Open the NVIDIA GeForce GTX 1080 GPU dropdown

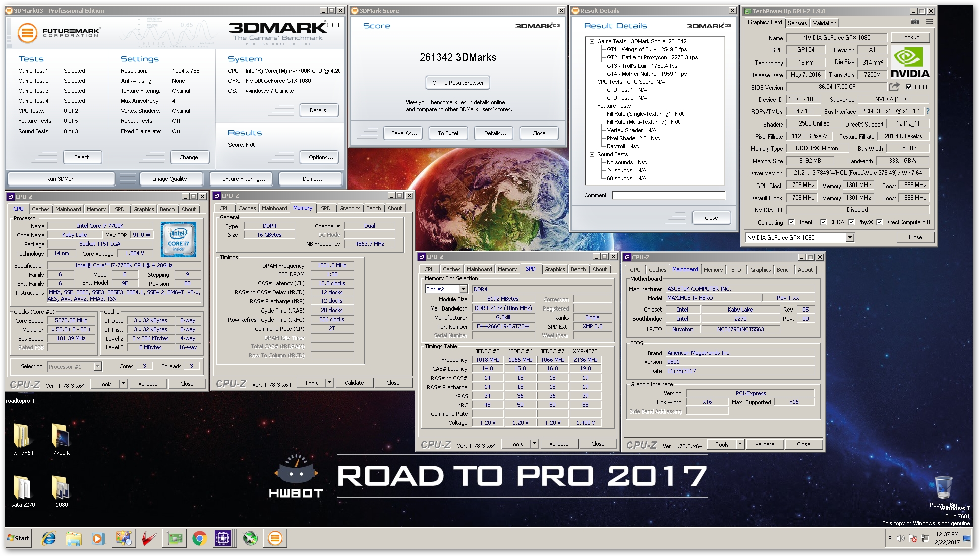pos(850,238)
